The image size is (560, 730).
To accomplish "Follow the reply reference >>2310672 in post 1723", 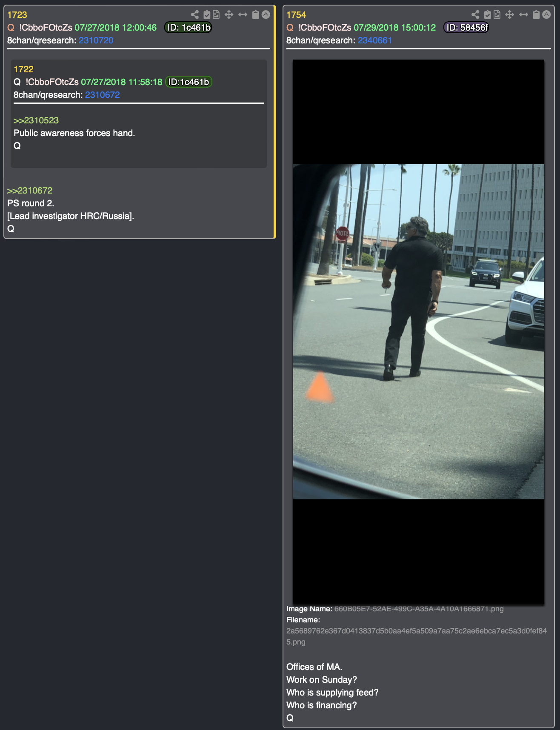I will pos(30,191).
